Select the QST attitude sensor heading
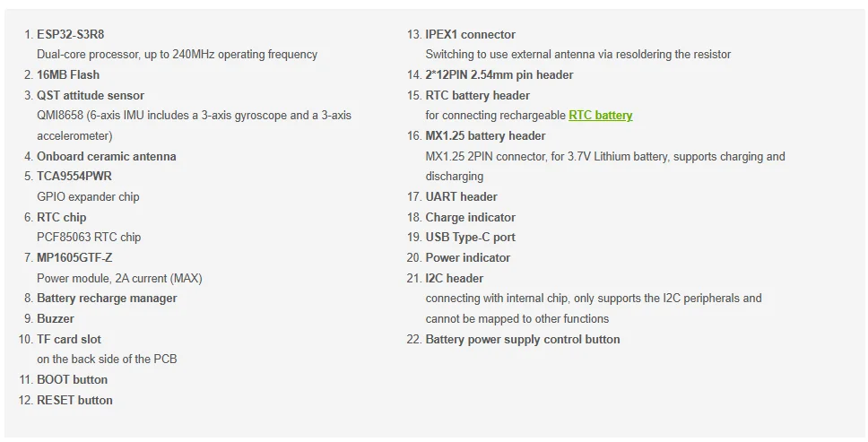 (x=90, y=95)
